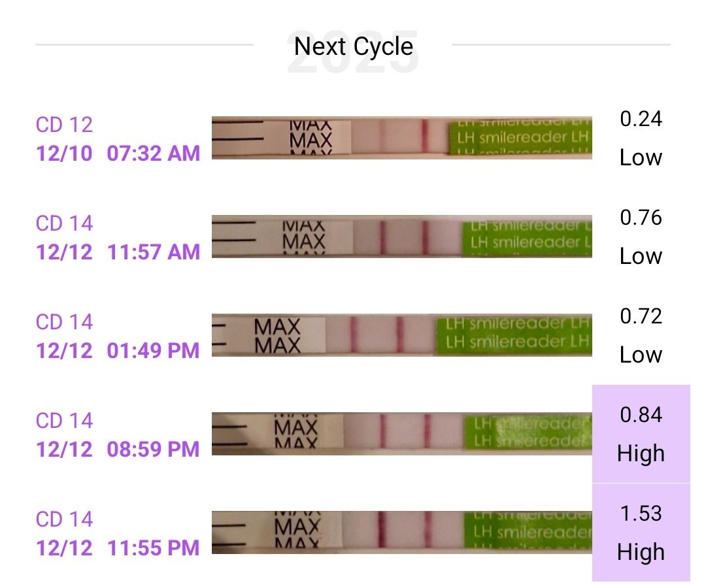Open the 01:49 PM test strip photo

(401, 335)
